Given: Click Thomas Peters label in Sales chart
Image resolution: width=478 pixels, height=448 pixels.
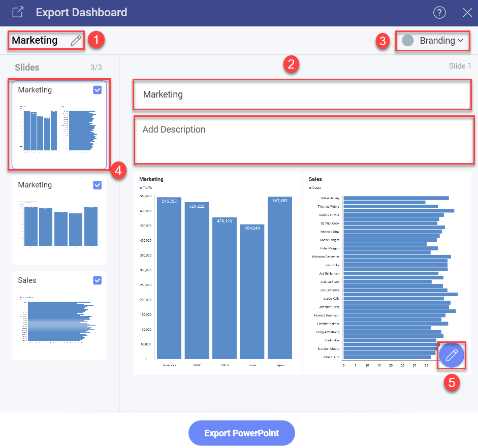Looking at the screenshot, I should [328, 207].
